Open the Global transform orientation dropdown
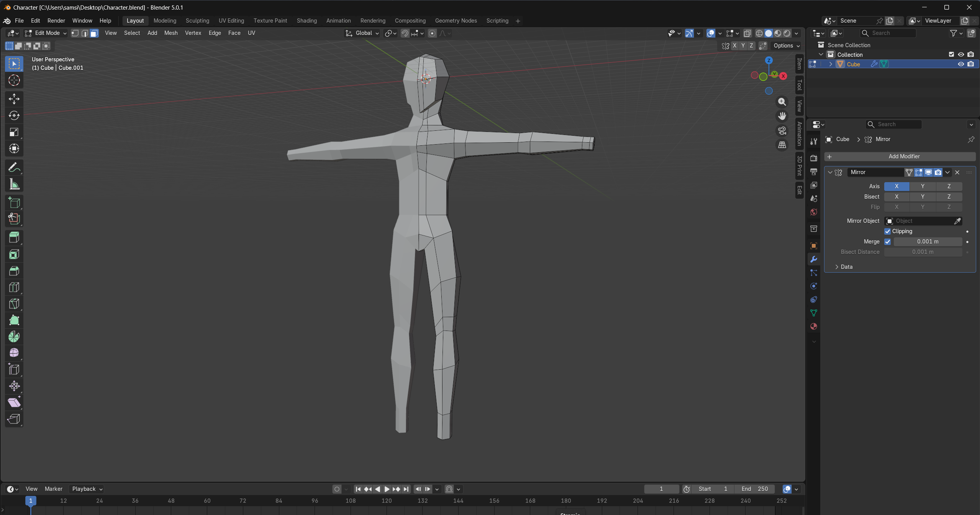 point(362,33)
